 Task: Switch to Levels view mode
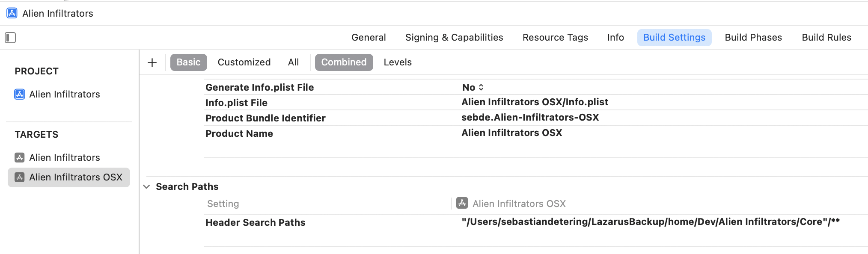(x=397, y=62)
